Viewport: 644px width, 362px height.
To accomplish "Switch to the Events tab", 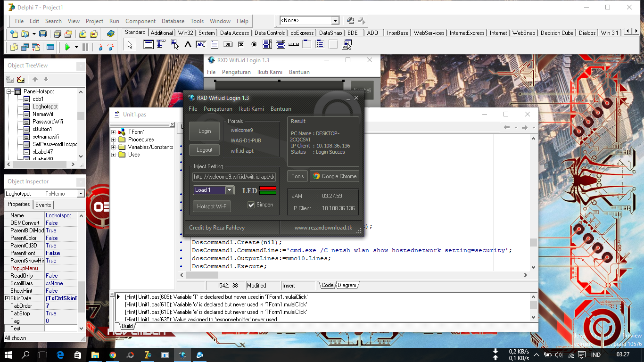I will (43, 205).
